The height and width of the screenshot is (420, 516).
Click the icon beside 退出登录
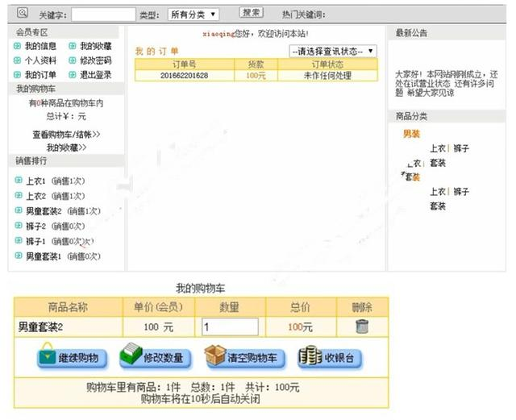point(72,75)
